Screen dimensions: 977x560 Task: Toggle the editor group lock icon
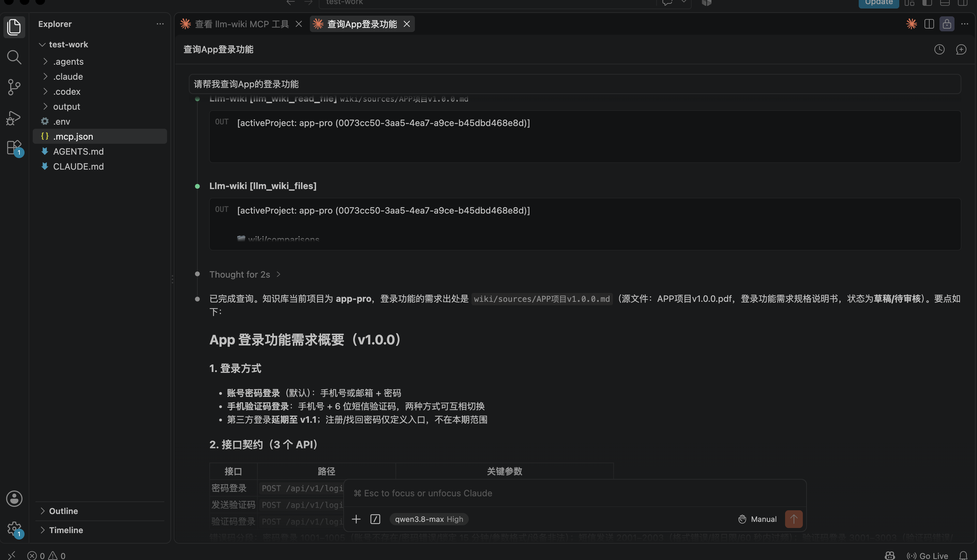947,24
